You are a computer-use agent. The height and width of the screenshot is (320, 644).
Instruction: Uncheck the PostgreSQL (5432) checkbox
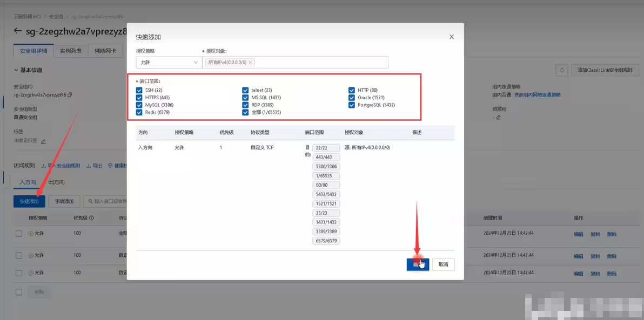352,105
